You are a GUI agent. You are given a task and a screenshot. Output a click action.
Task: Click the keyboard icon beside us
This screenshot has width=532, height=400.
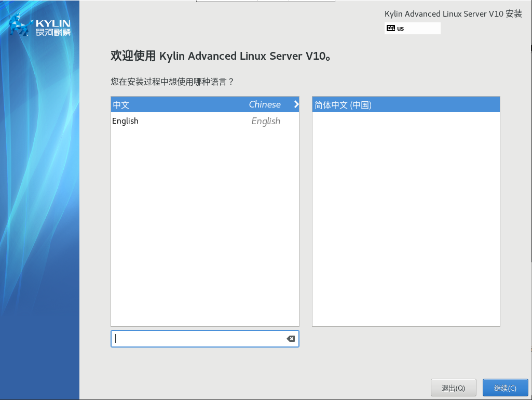pyautogui.click(x=391, y=29)
